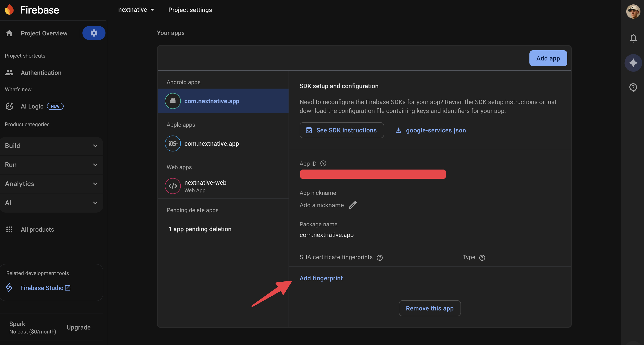Open the Gemini sparkle assistant

click(x=633, y=63)
